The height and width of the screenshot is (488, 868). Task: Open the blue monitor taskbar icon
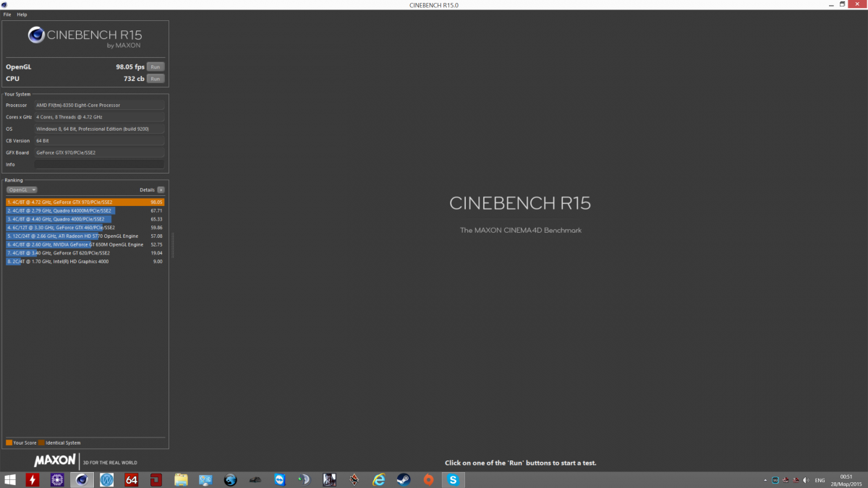205,479
